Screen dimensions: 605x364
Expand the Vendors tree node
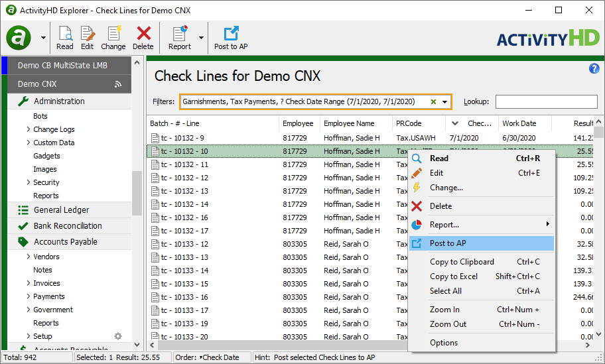28,257
